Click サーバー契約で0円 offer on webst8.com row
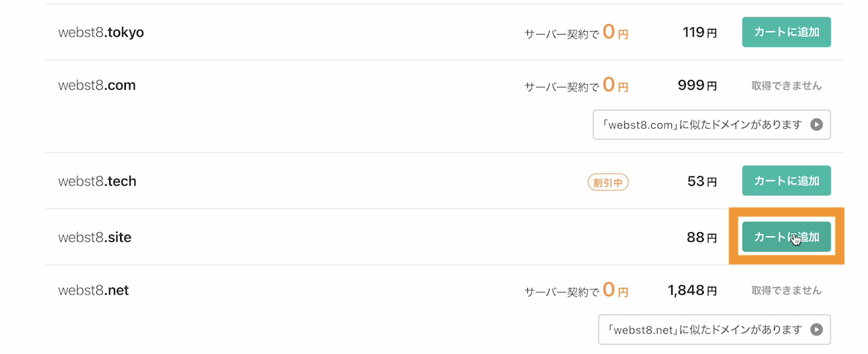This screenshot has height=354, width=868. [576, 85]
